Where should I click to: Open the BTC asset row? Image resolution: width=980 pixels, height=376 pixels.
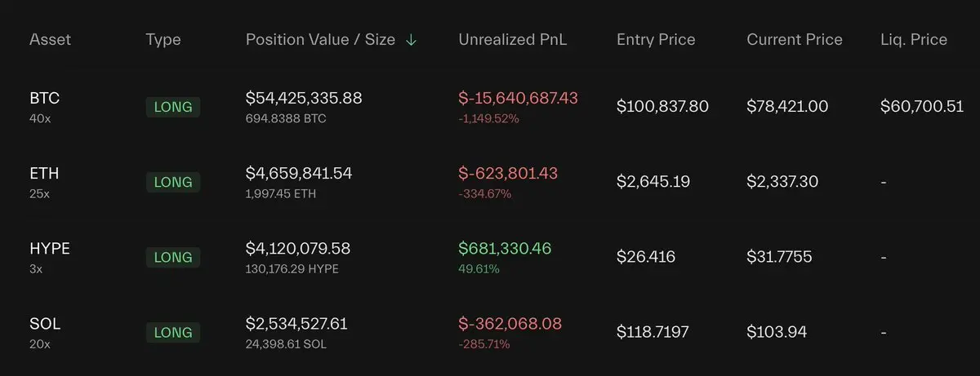44,99
